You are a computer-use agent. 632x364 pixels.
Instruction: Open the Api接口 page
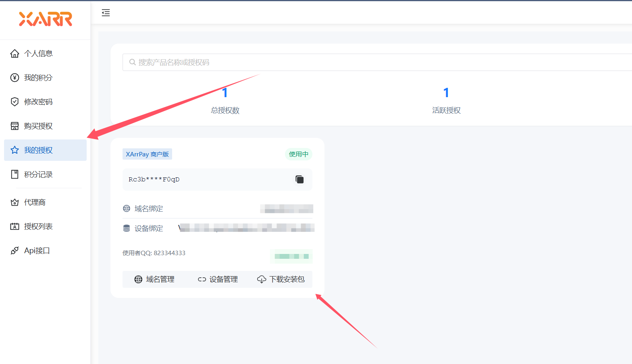point(45,250)
